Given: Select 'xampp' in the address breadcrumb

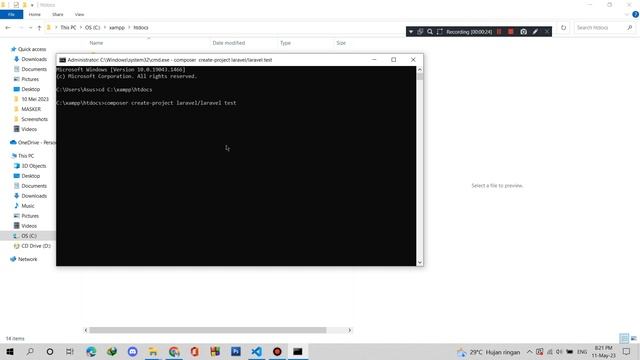Looking at the screenshot, I should [117, 28].
